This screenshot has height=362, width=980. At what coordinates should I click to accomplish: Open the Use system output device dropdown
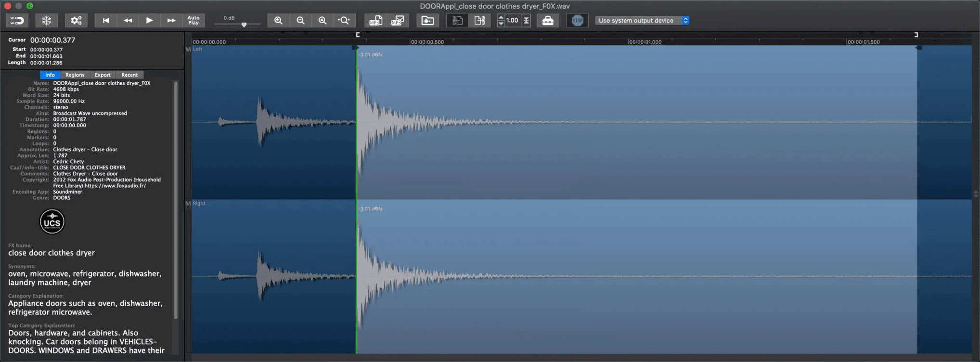click(x=643, y=20)
